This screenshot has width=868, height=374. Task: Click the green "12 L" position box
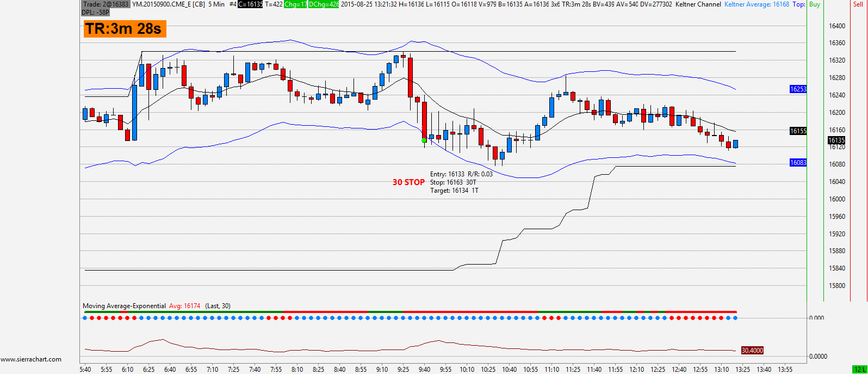860,370
